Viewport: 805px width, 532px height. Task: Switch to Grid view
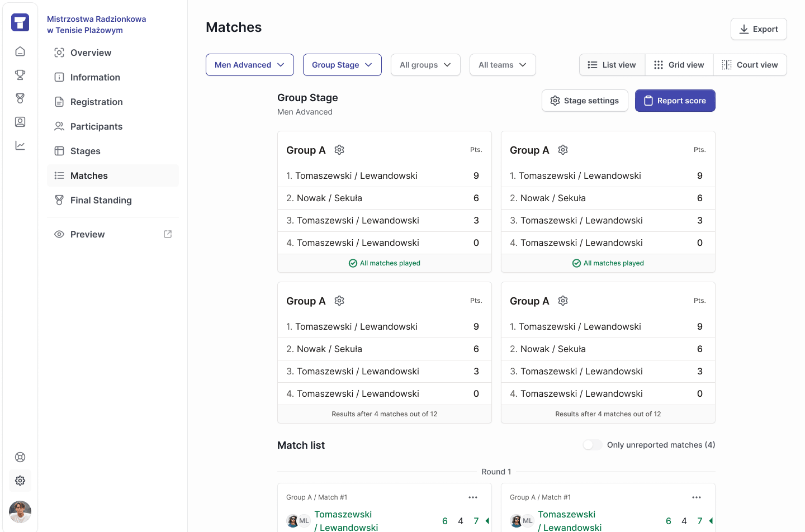(679, 65)
